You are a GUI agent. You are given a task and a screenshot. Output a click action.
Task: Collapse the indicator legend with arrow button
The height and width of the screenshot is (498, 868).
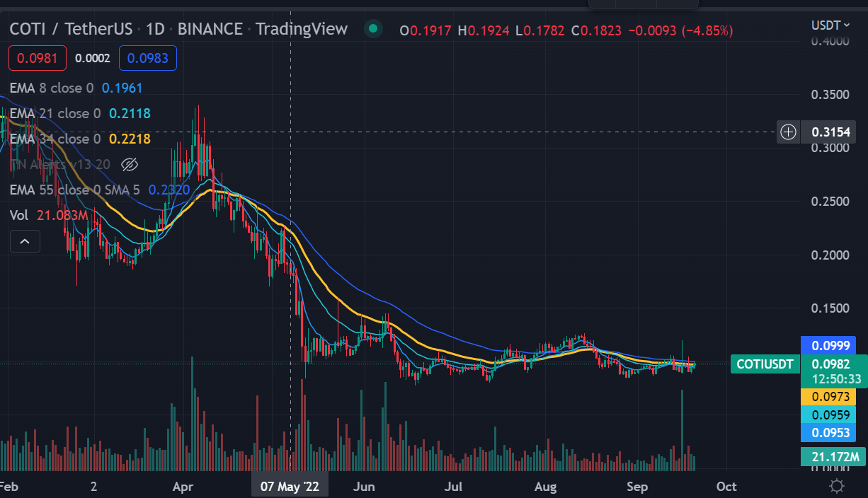pyautogui.click(x=25, y=242)
